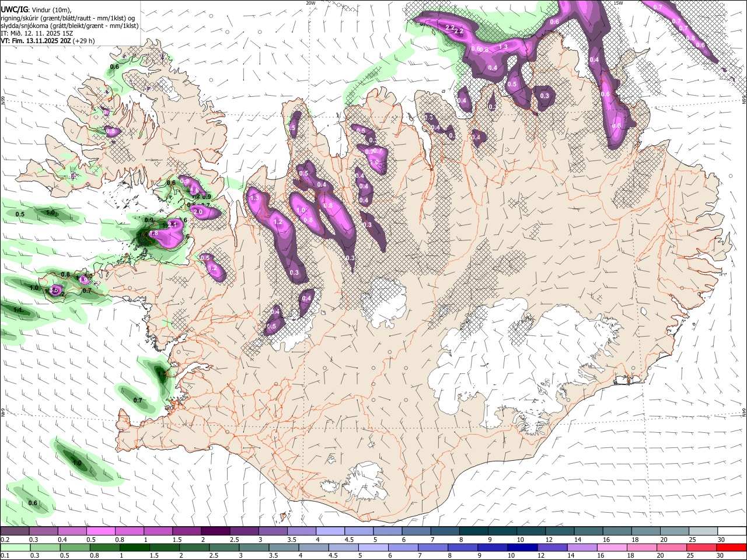Click the pale green first swatch in lower legend row

[x=15, y=547]
